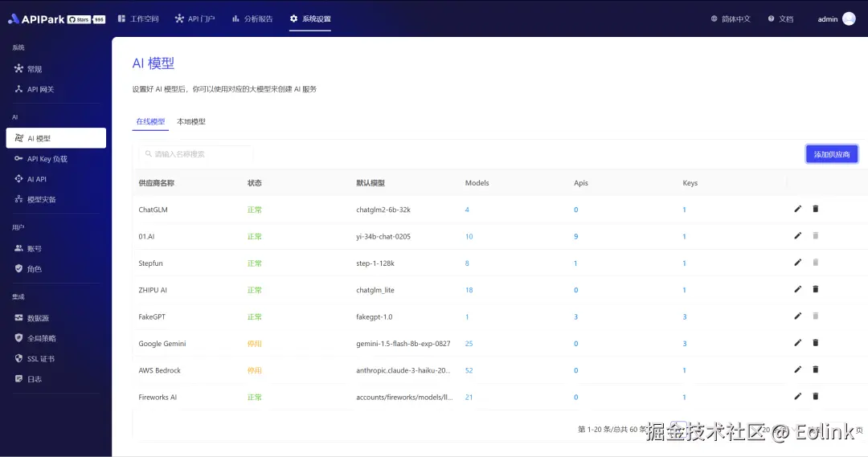
Task: Delete the ChatGLM provider
Action: [816, 209]
